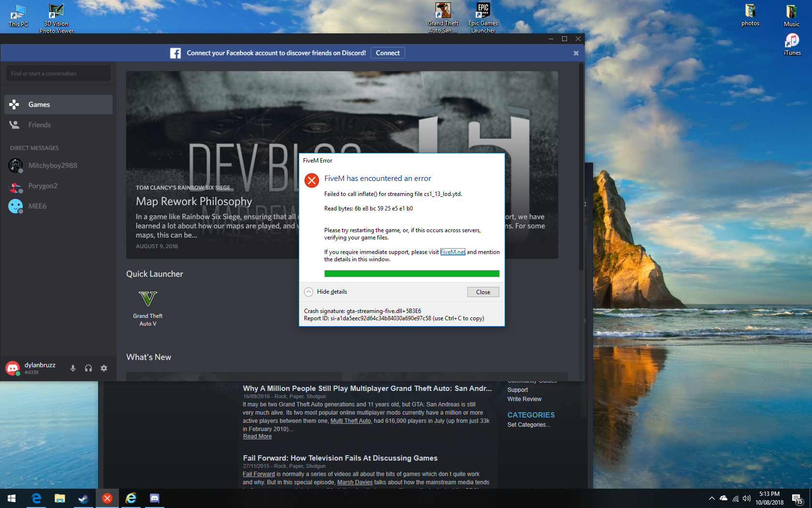Open Grand Theft Auto San Andreas desktop shortcut

pos(443,18)
